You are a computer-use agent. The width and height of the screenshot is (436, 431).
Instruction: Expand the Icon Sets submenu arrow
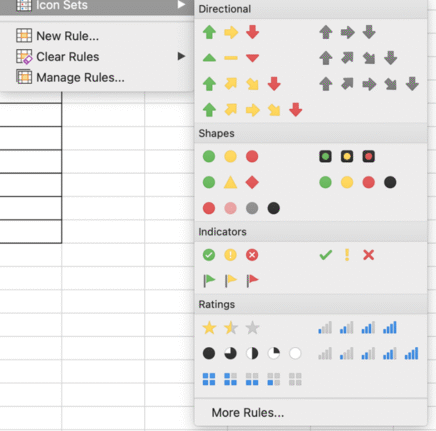[x=181, y=4]
